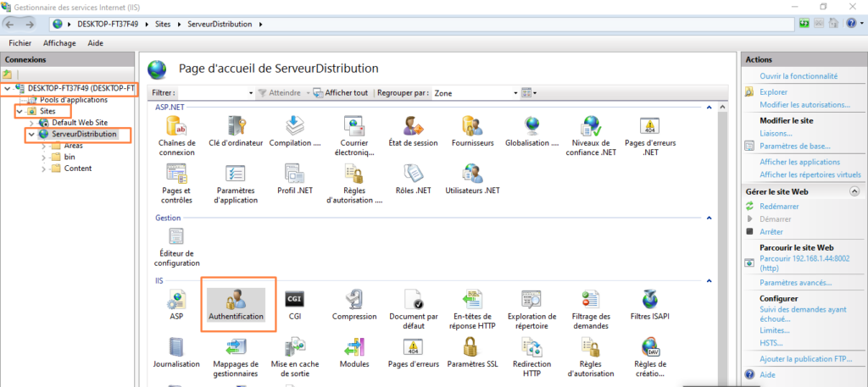Collapse the DESKTOP-FT37F49 server node
Viewport: 868px width, 387px height.
(7, 88)
